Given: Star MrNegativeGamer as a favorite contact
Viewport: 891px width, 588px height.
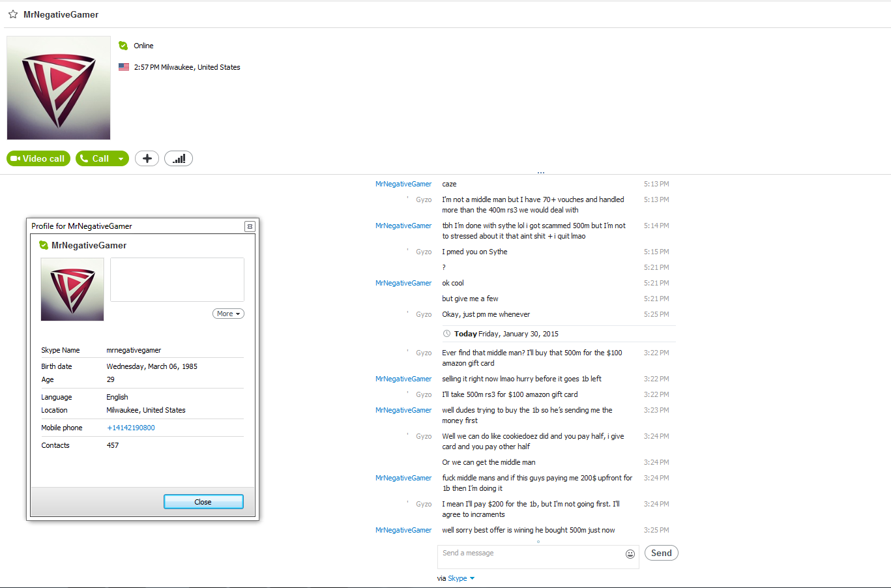Looking at the screenshot, I should point(13,14).
